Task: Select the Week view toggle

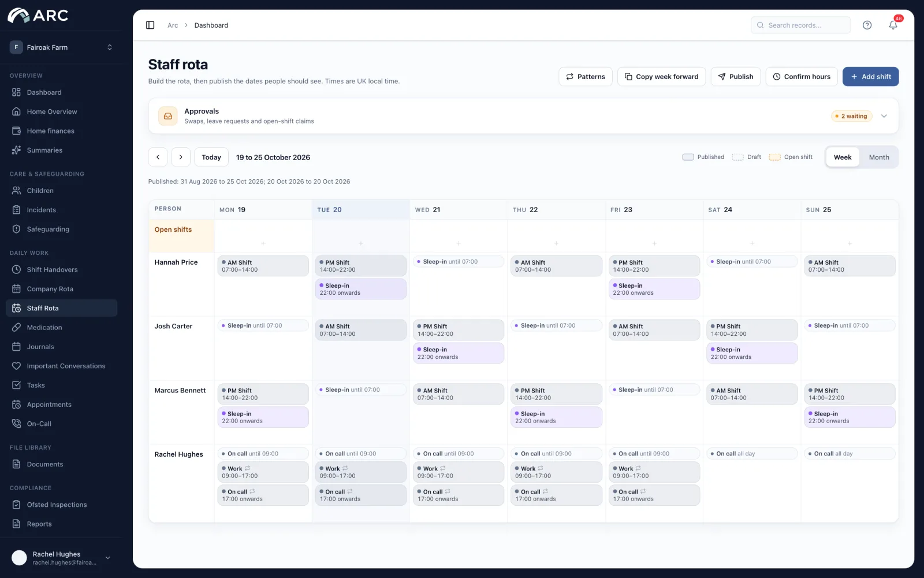Action: point(843,157)
